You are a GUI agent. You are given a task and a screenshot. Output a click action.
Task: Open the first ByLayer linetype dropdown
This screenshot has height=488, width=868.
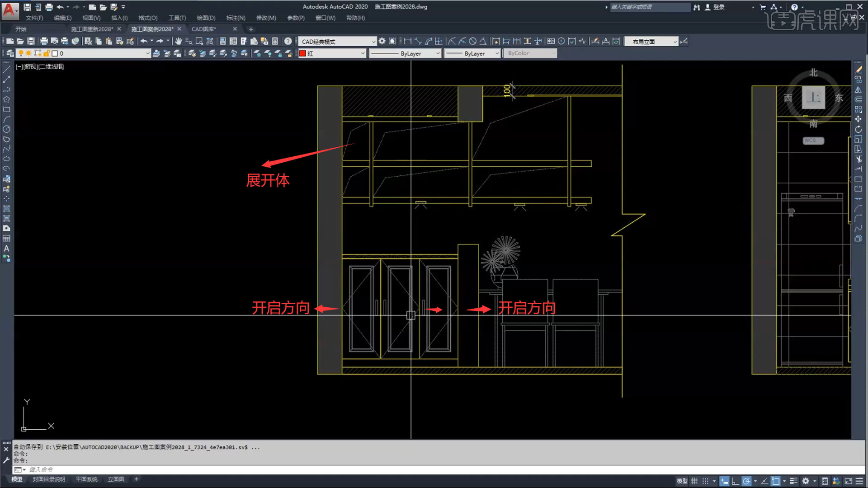point(405,53)
